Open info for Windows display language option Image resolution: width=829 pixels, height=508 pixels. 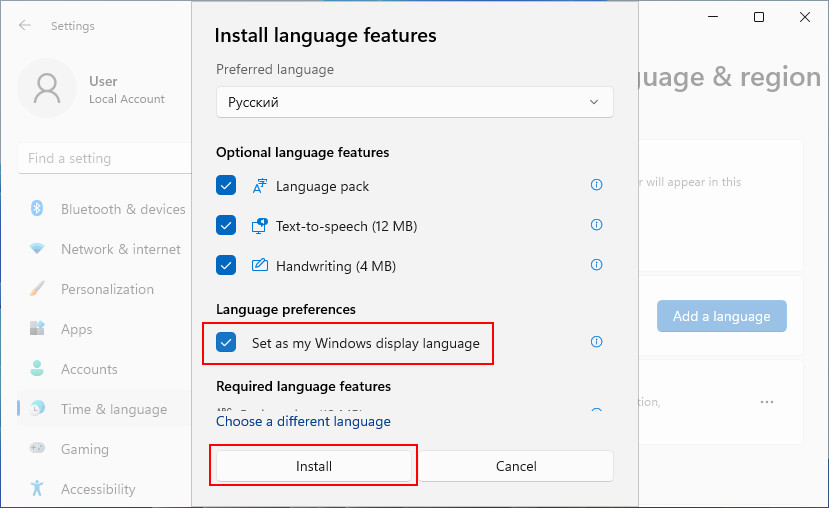597,342
